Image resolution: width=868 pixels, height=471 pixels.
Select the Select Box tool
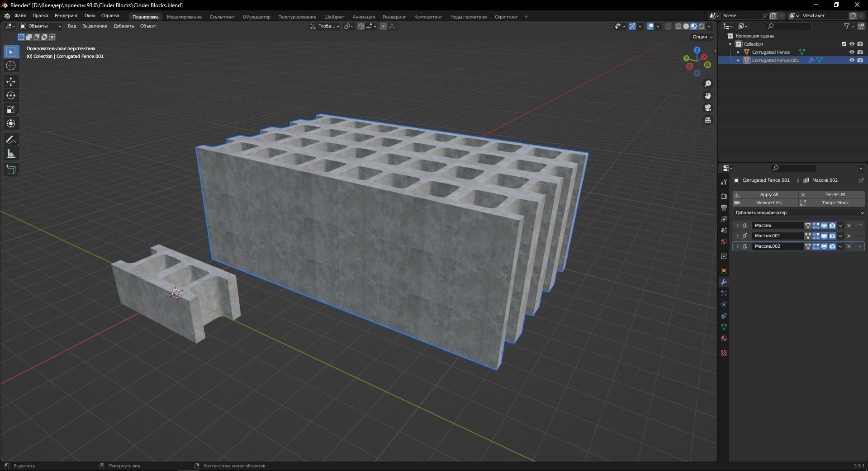(x=11, y=52)
